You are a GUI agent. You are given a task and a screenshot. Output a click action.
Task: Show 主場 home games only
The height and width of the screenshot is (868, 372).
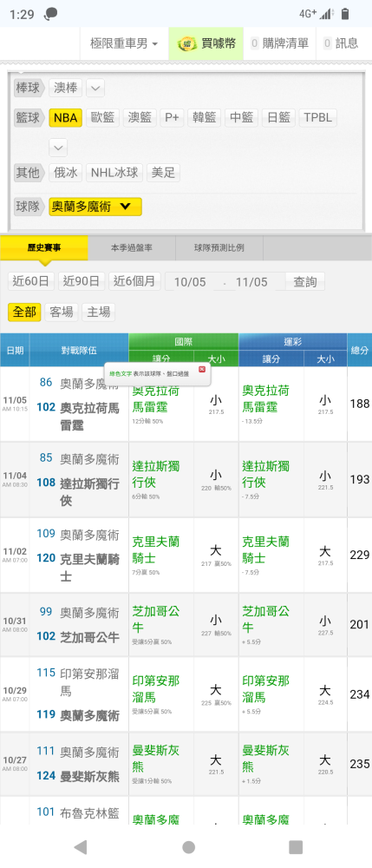click(98, 312)
